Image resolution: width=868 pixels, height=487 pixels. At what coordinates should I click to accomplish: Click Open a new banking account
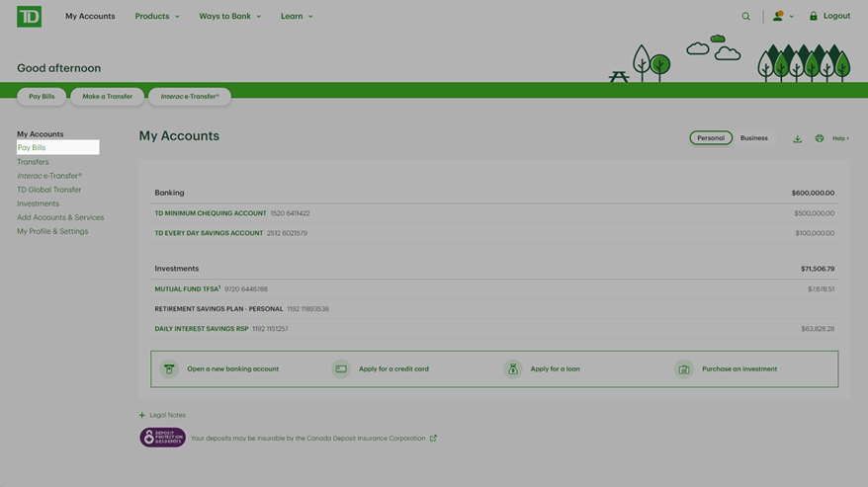[232, 369]
